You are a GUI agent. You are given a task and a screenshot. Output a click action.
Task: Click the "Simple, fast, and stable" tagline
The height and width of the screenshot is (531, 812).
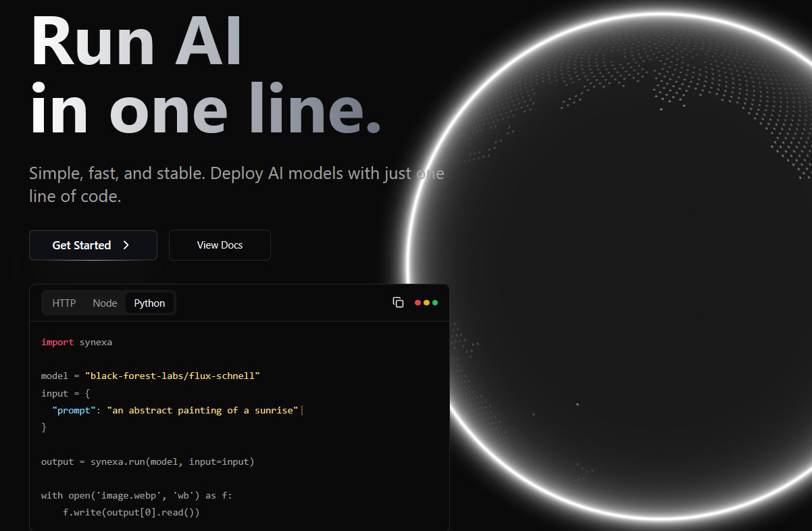coord(236,184)
